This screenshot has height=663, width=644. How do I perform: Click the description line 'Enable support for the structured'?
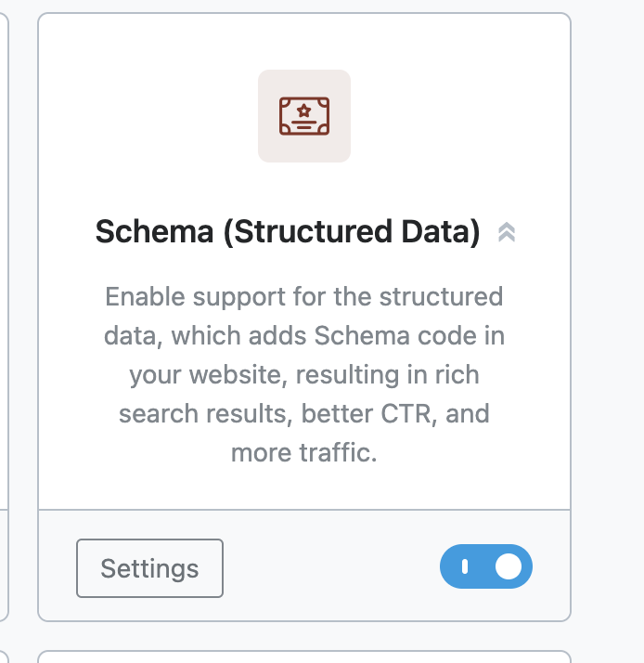coord(304,296)
